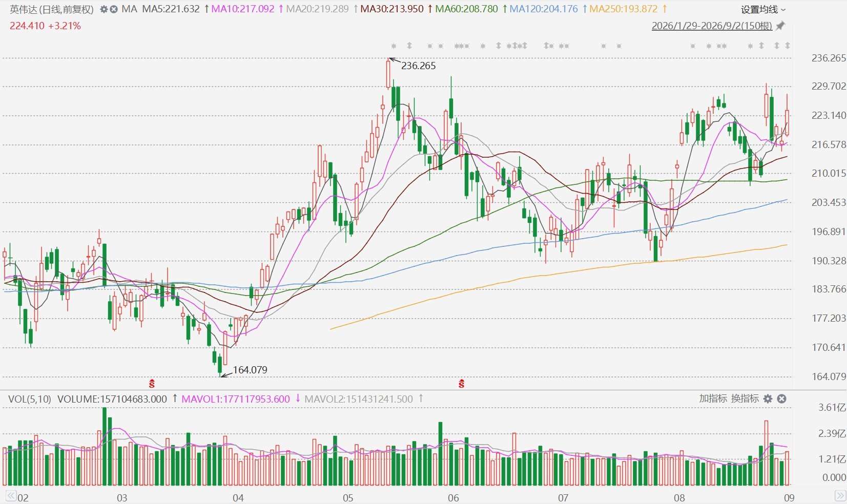Open the 2026/1/29-2026/9/2 date range link
Viewport: 847px width, 504px height.
click(712, 26)
